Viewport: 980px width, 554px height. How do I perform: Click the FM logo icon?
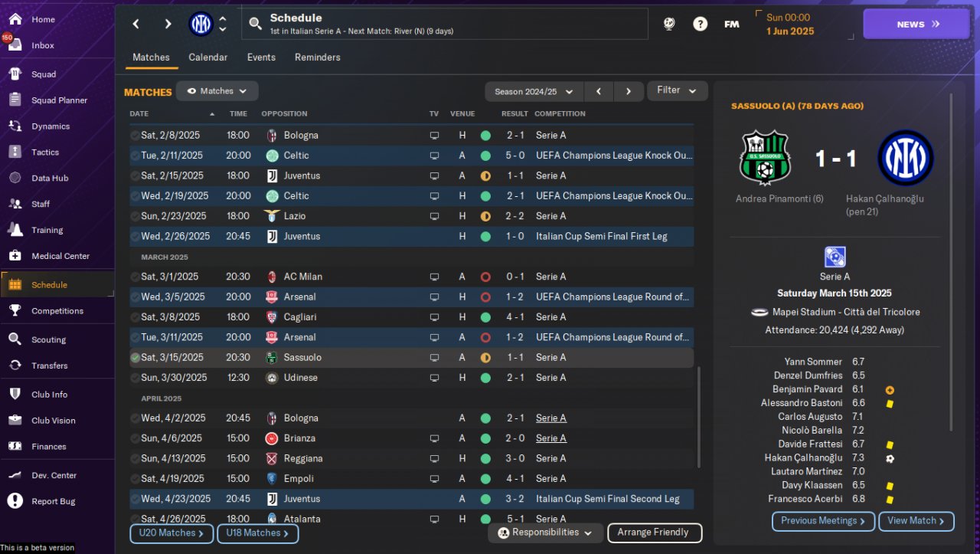731,24
